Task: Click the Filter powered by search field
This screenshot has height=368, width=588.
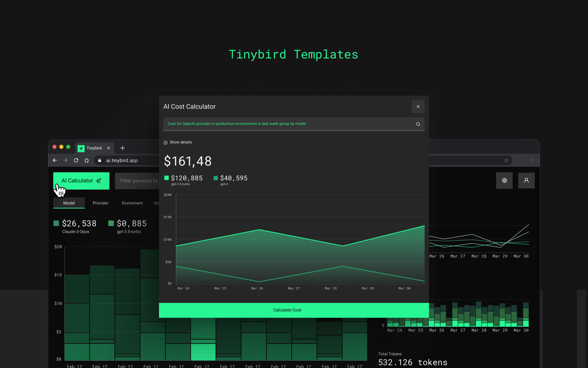Action: (137, 181)
